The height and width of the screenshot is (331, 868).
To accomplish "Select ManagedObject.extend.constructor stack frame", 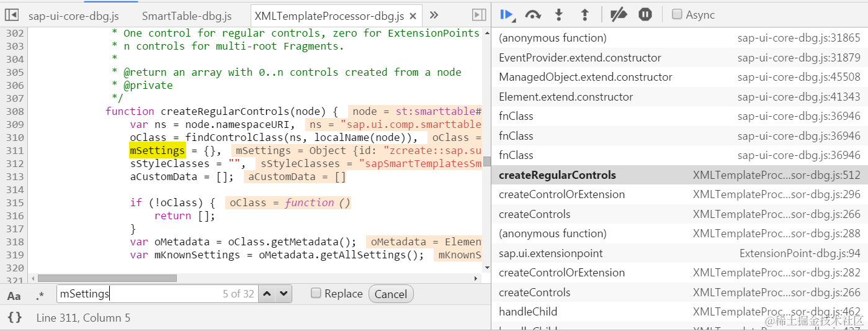I will (x=679, y=77).
